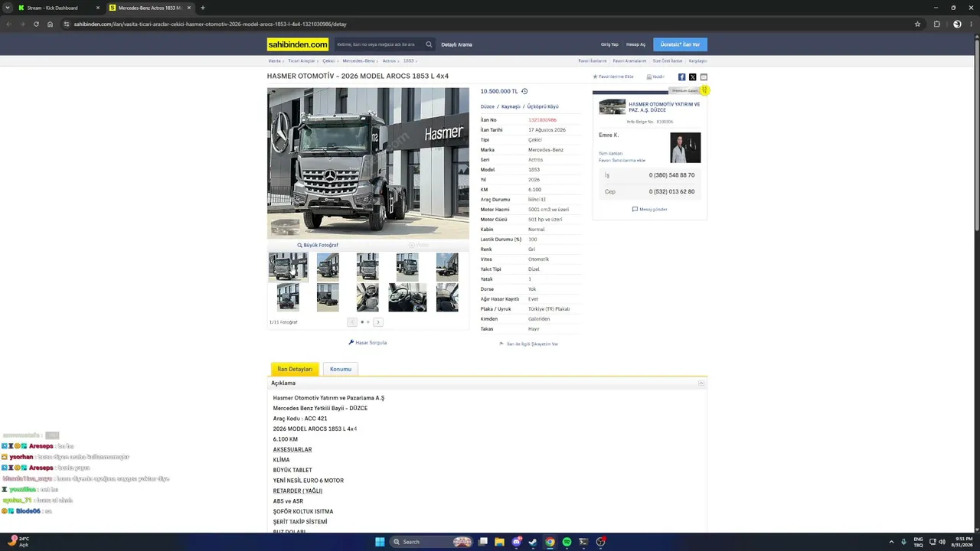980x551 pixels.
Task: Click the price history clock icon
Action: coord(524,91)
